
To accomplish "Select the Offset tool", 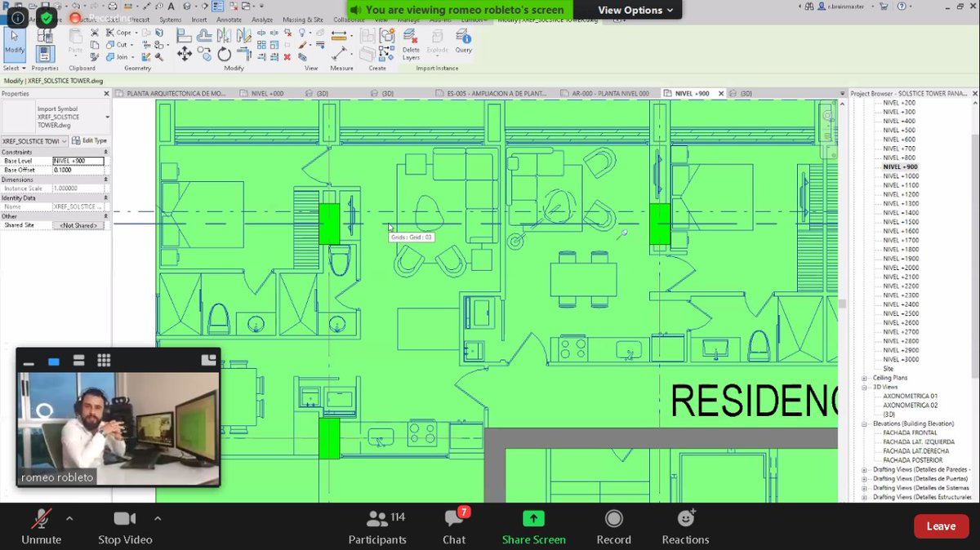I will point(205,35).
